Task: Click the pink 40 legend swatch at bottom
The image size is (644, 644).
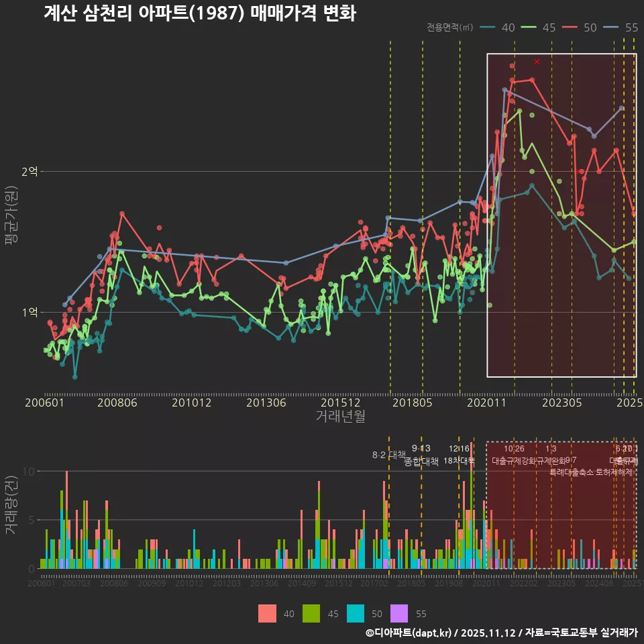Action: coord(267,613)
